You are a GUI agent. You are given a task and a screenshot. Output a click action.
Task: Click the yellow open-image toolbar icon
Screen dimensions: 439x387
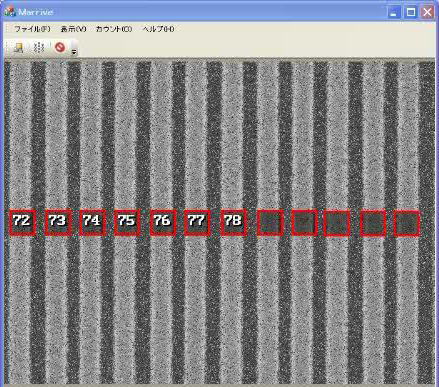19,48
